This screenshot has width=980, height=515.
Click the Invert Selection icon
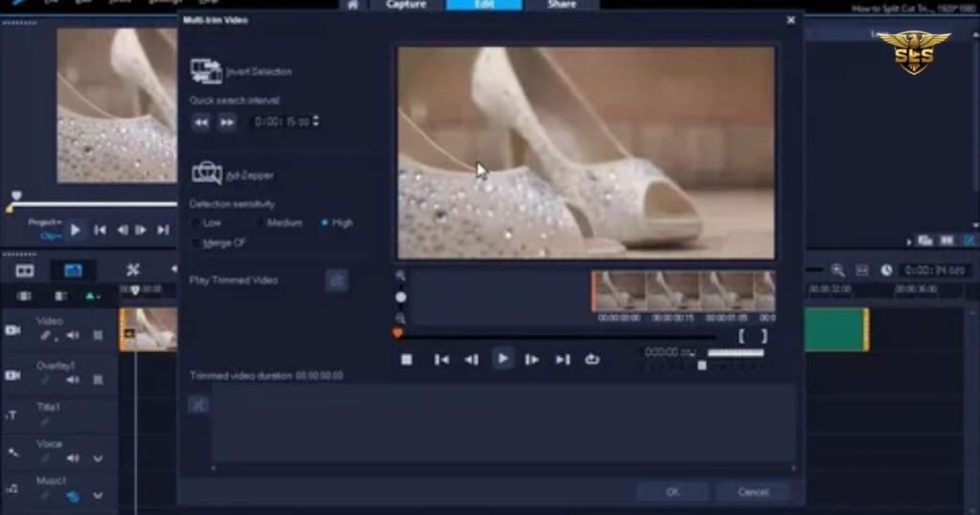click(x=206, y=71)
